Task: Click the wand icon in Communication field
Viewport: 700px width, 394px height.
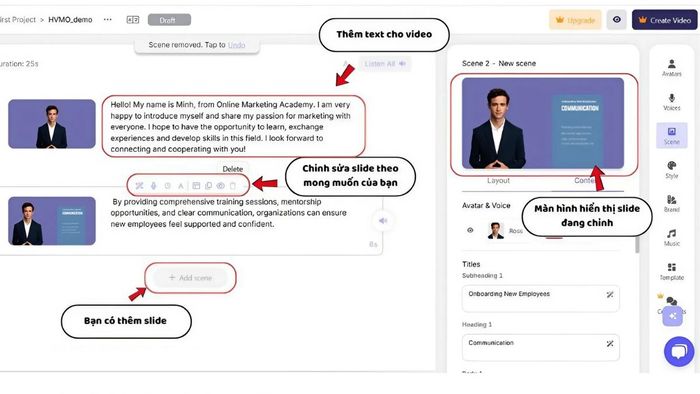Action: 610,344
